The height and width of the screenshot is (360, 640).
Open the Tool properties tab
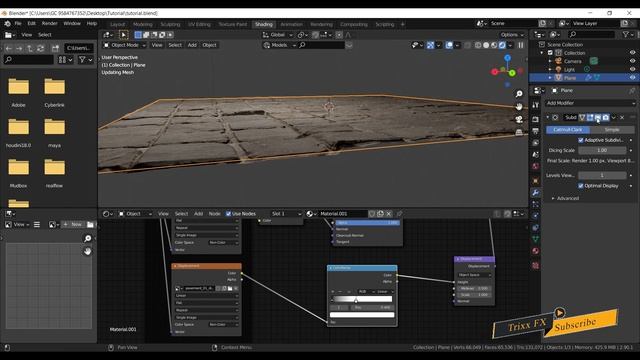pos(536,105)
